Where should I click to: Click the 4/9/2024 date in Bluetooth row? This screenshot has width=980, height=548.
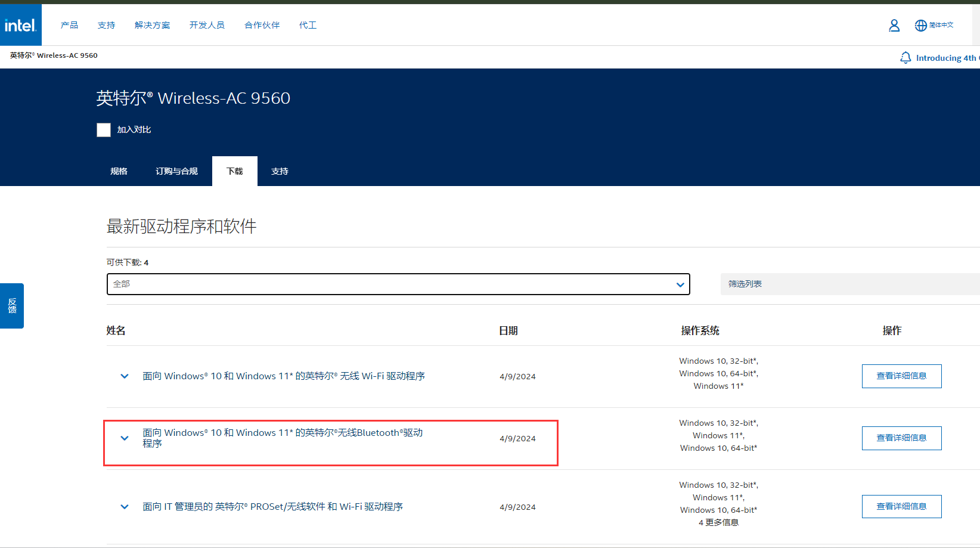[518, 439]
